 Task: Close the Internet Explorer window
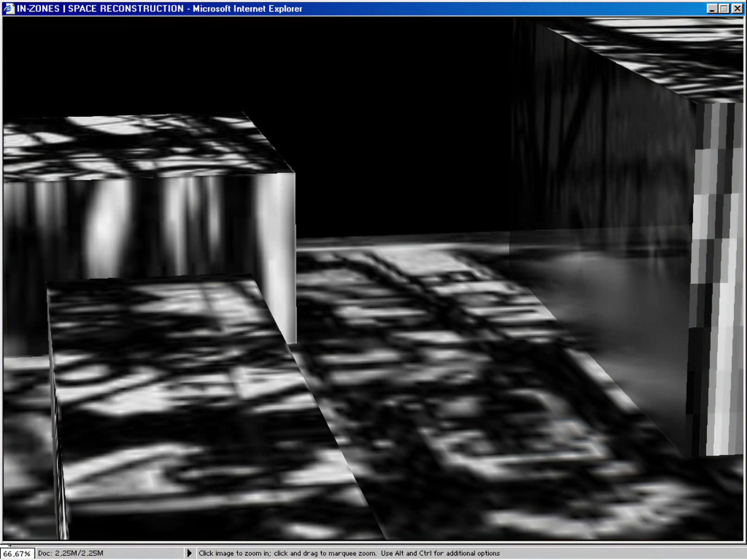tap(737, 8)
